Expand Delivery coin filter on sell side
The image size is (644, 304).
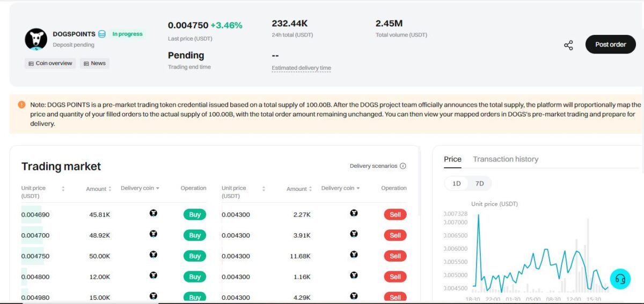tap(358, 188)
